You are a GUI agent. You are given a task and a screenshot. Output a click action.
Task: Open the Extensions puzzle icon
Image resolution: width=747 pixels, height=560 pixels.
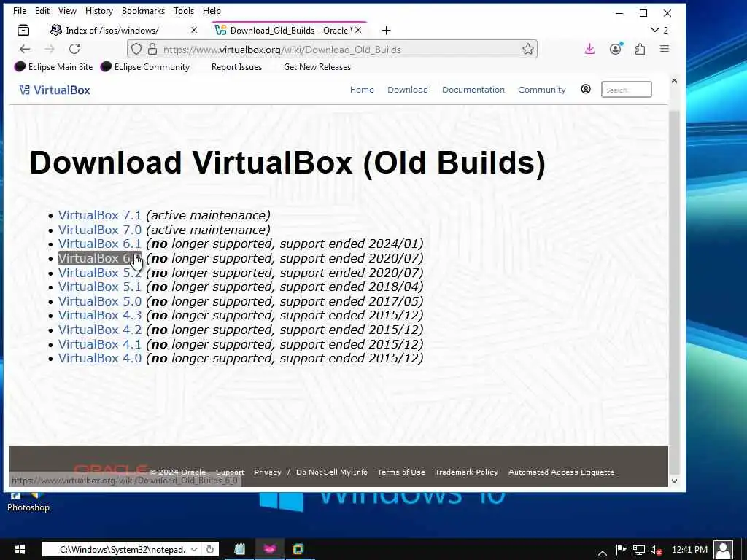640,49
